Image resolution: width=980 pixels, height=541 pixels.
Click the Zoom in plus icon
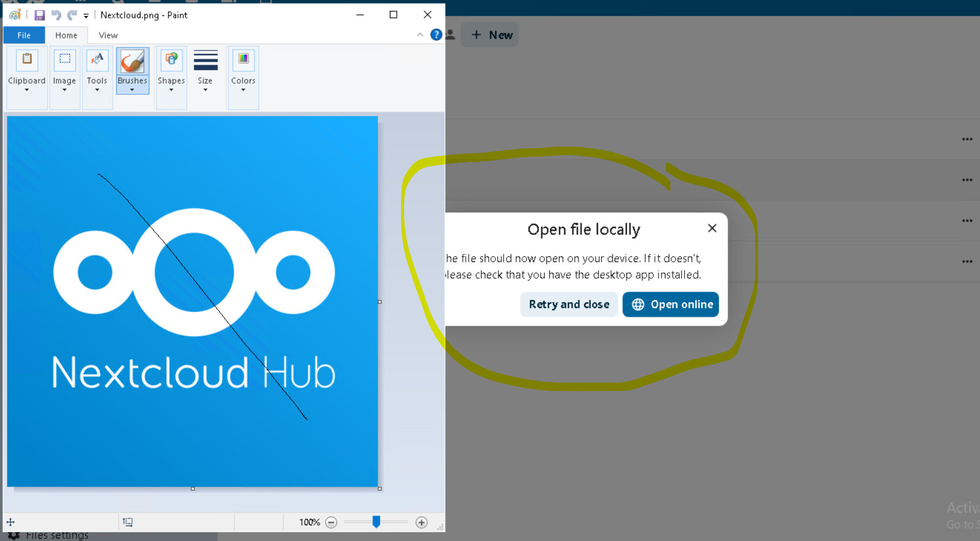pyautogui.click(x=421, y=522)
